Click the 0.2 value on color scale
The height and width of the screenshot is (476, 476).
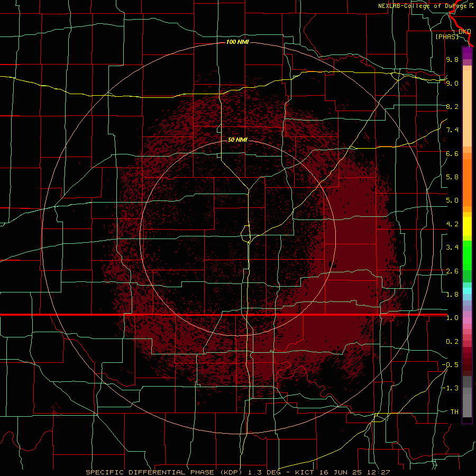coord(452,342)
